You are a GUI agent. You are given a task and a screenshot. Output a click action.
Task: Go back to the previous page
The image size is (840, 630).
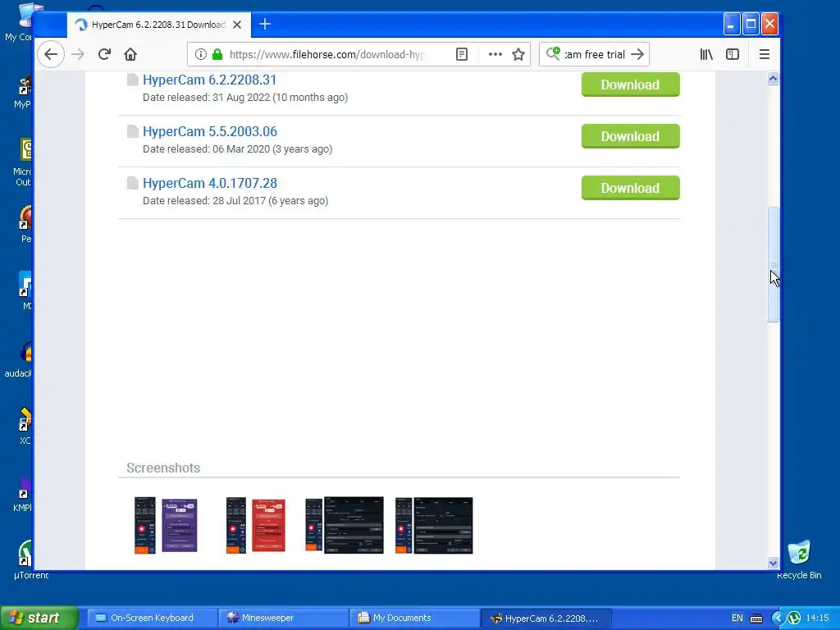coord(51,54)
